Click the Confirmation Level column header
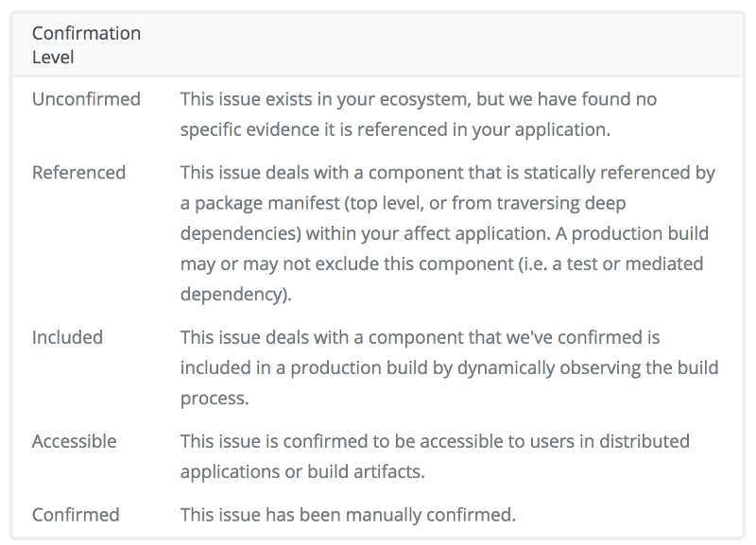Viewport: 756px width, 545px height. [x=86, y=45]
